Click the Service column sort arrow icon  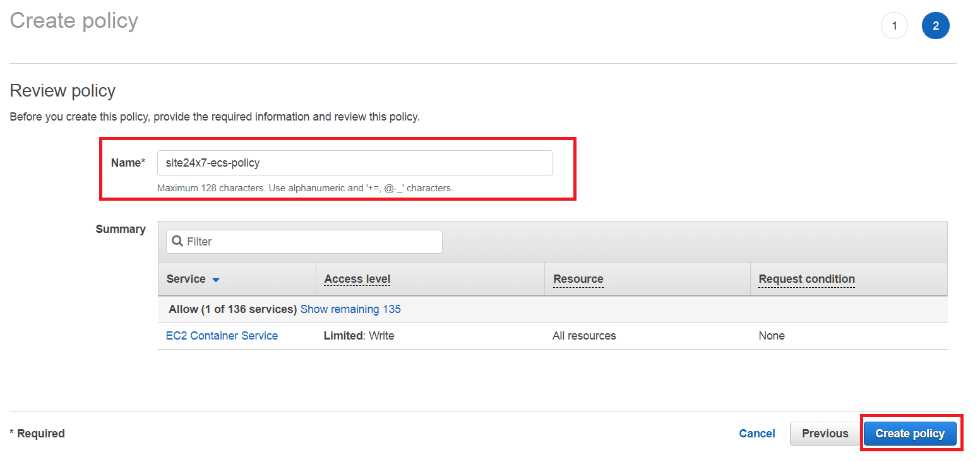215,279
